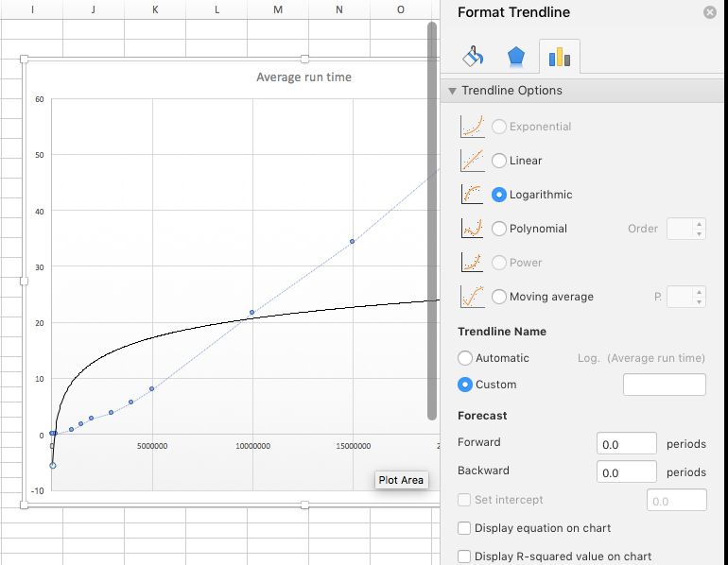
Task: Click the Linear trendline icon
Action: pyautogui.click(x=472, y=161)
